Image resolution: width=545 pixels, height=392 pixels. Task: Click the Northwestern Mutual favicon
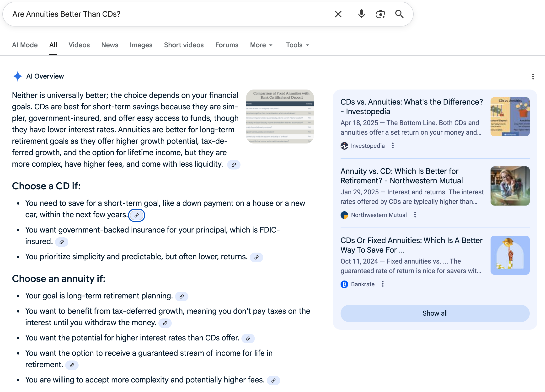344,215
